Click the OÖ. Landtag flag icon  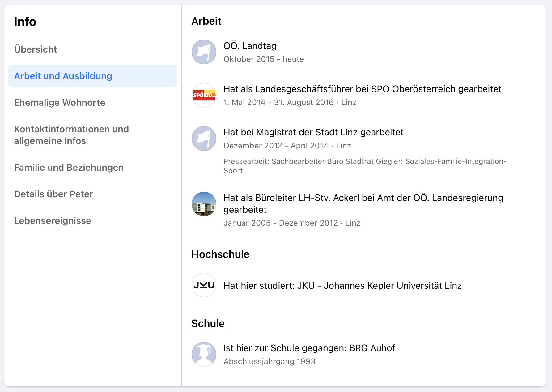click(204, 52)
